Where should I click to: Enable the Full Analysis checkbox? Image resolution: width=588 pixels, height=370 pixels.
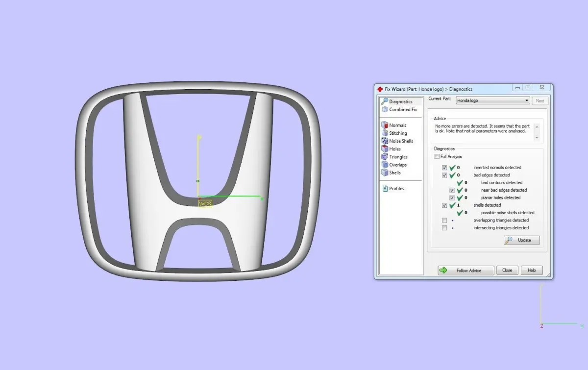pos(437,156)
